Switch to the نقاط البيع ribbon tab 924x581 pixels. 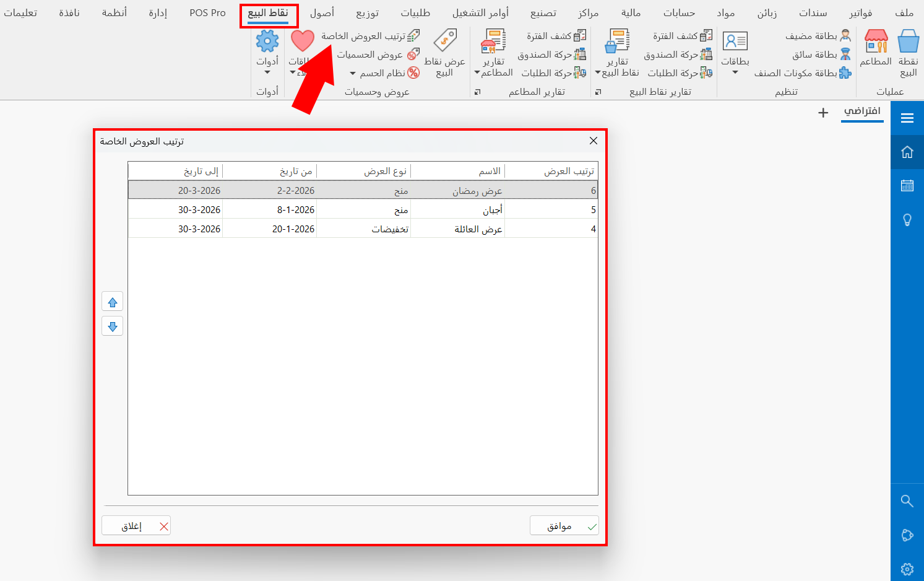(269, 12)
